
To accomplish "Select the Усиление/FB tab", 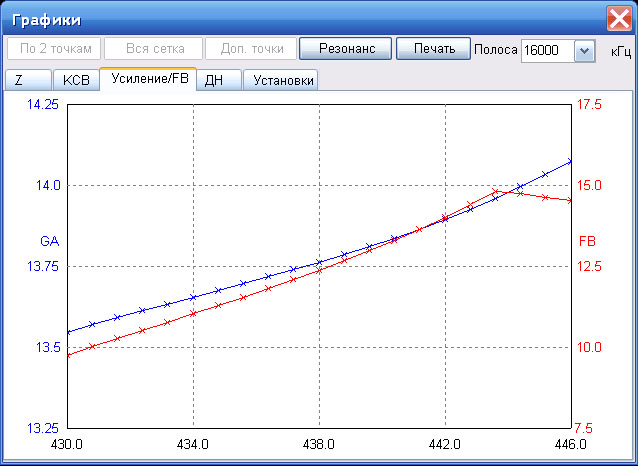I will pyautogui.click(x=149, y=79).
